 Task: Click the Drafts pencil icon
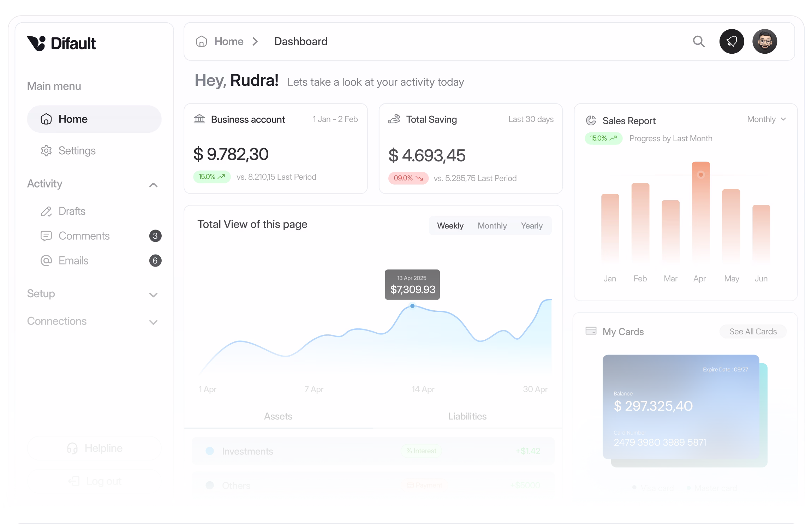pyautogui.click(x=46, y=211)
